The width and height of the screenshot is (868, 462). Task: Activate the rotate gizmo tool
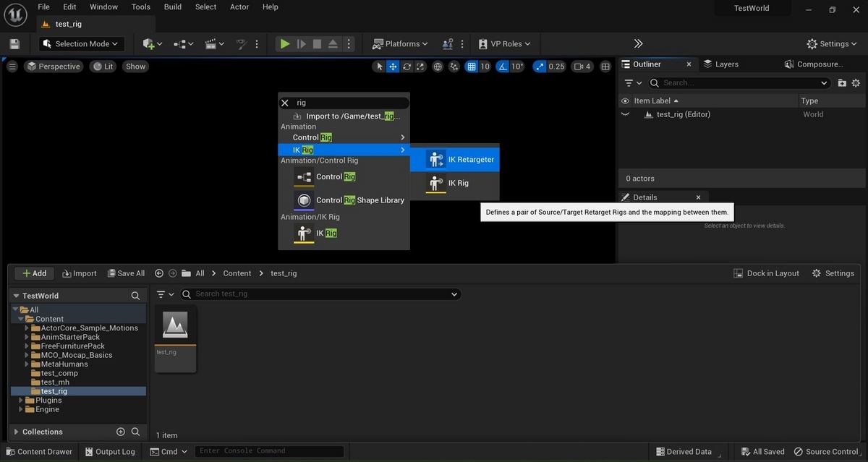pyautogui.click(x=407, y=67)
